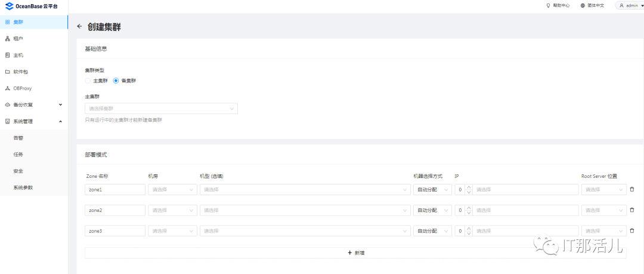Click the IP select field for zone1
The height and width of the screenshot is (274, 644).
coord(525,190)
